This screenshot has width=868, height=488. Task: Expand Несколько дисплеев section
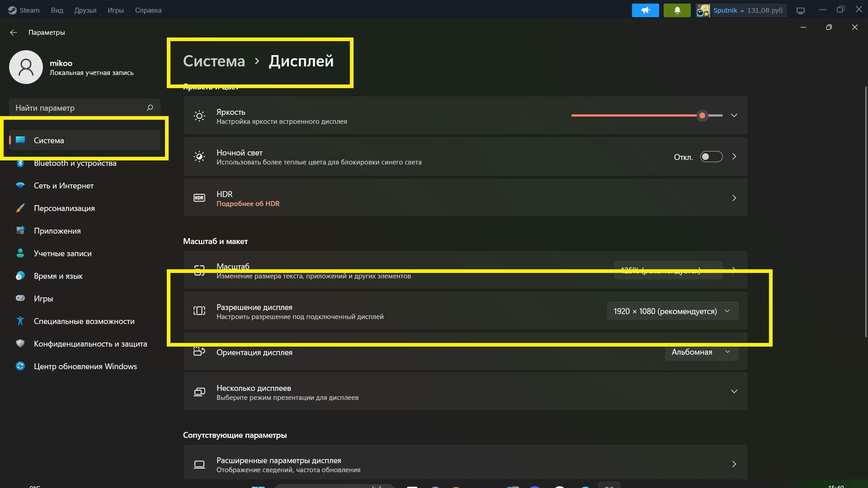coord(734,391)
